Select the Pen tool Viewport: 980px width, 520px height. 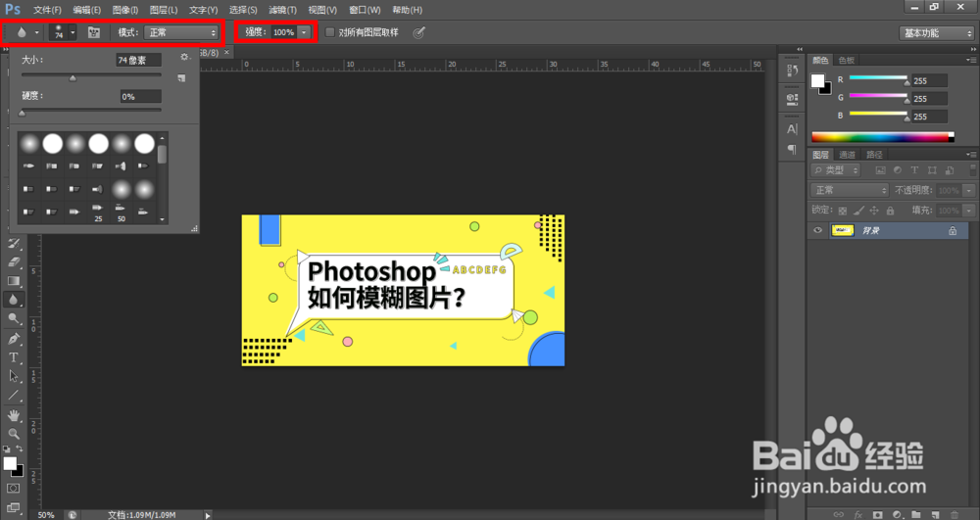tap(14, 339)
